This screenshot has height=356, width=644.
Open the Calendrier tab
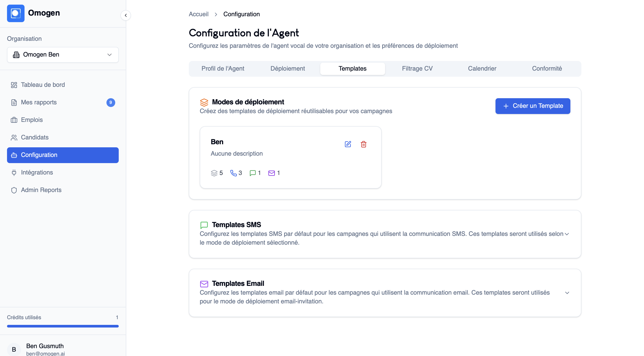[x=482, y=68]
